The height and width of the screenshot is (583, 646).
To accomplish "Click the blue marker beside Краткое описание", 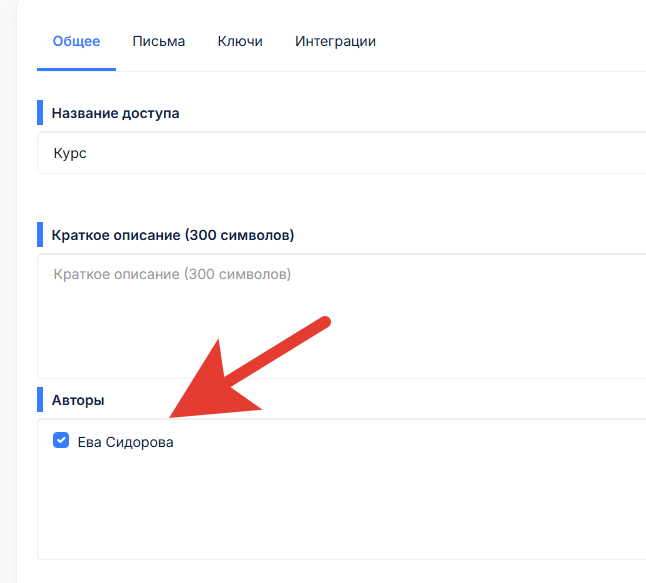I will coord(40,235).
